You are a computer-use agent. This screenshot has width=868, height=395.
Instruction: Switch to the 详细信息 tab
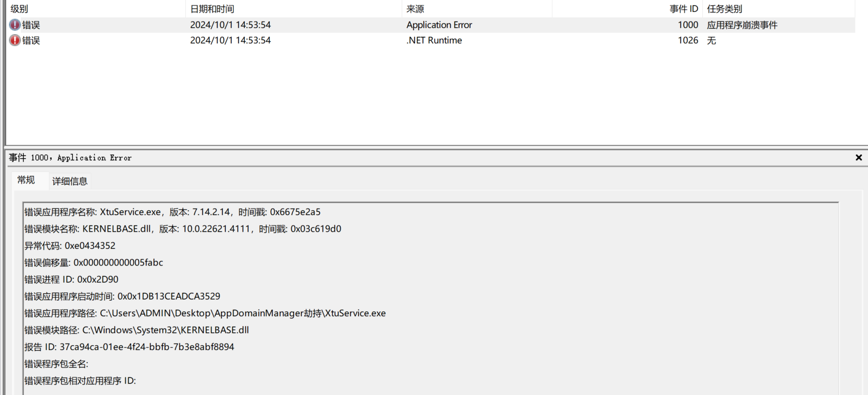click(x=70, y=181)
